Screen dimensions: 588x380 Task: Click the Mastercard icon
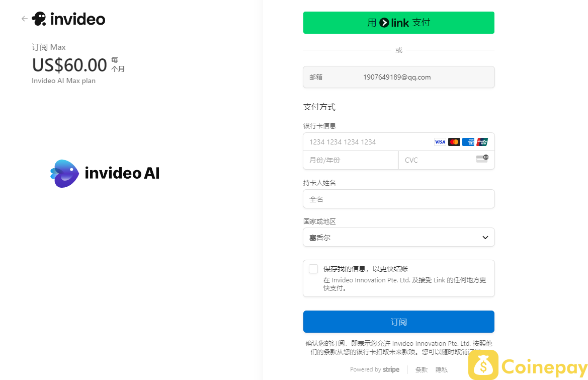click(x=454, y=142)
